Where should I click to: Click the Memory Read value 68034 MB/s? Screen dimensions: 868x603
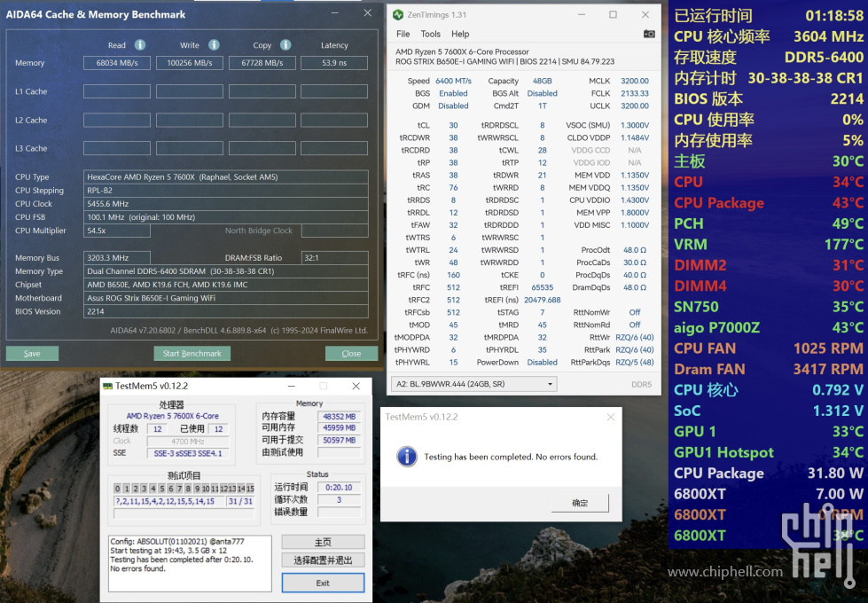pos(117,63)
